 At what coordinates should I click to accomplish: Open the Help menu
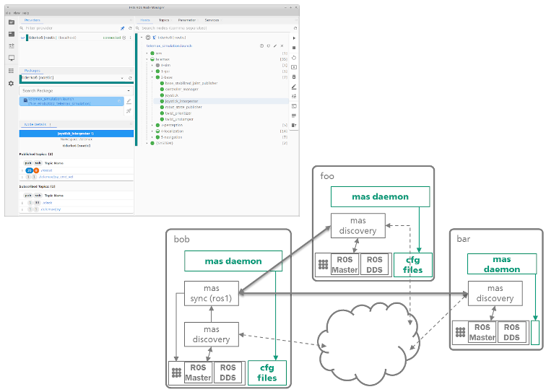pyautogui.click(x=26, y=13)
